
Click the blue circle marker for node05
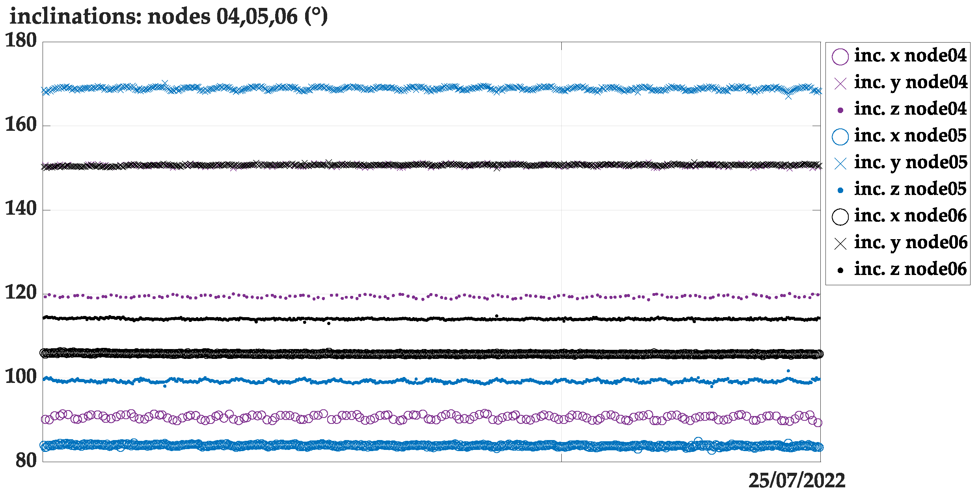point(840,137)
